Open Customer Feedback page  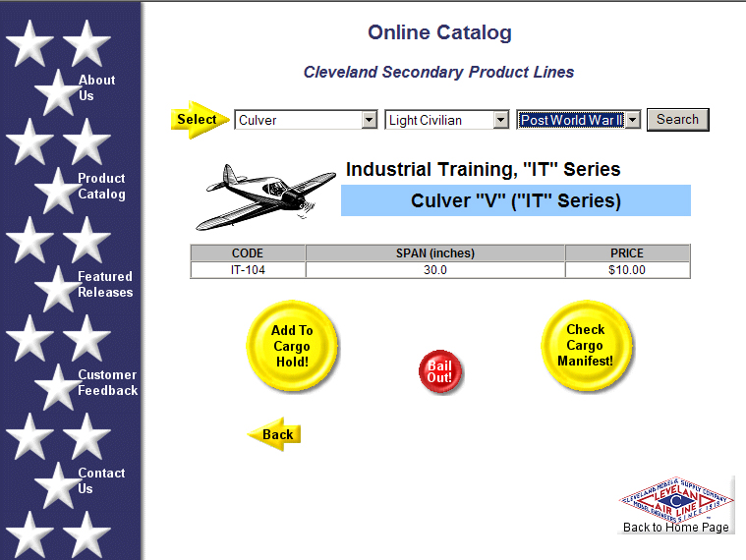(107, 382)
